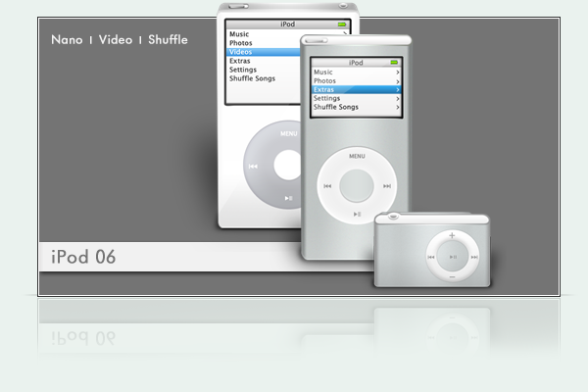Click the Music row chevron on Nano
Image resolution: width=588 pixels, height=392 pixels.
[398, 73]
